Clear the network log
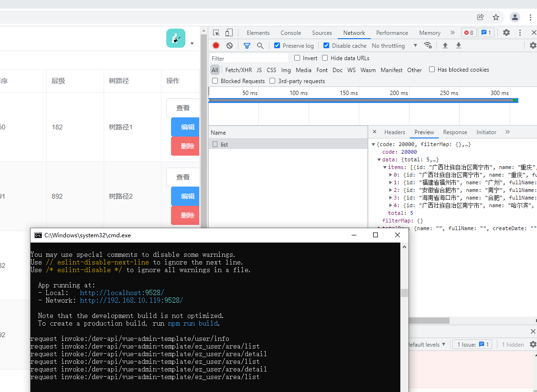The image size is (537, 392). 229,45
